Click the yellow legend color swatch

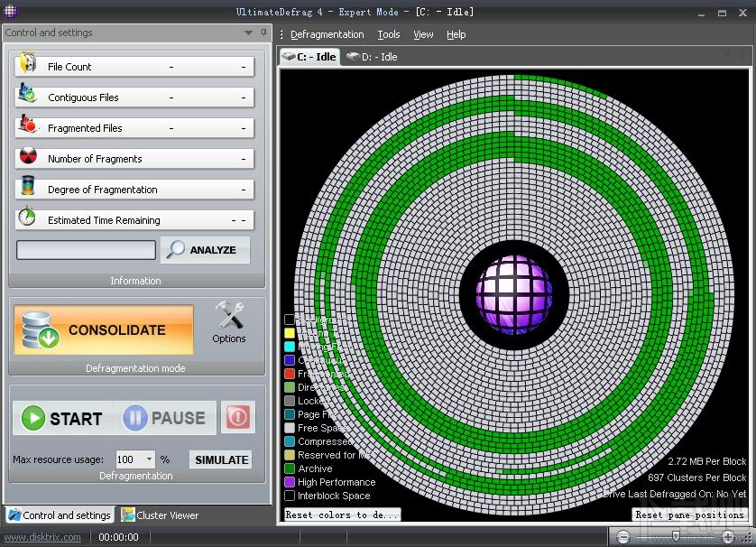pos(290,333)
